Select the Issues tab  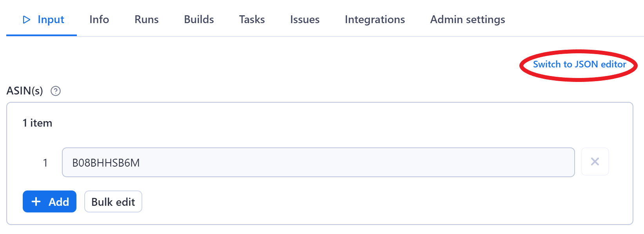coord(305,20)
